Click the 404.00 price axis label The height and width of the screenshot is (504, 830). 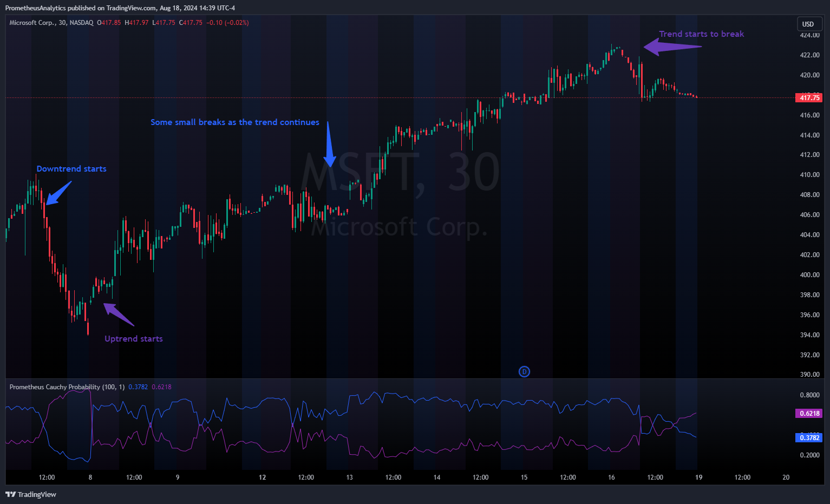[809, 235]
